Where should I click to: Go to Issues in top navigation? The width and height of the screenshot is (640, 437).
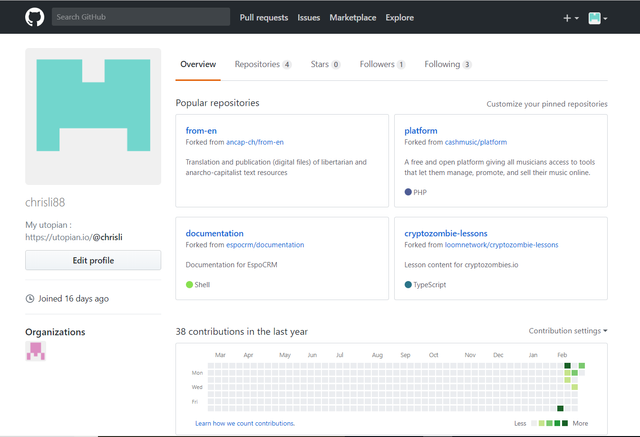click(309, 18)
